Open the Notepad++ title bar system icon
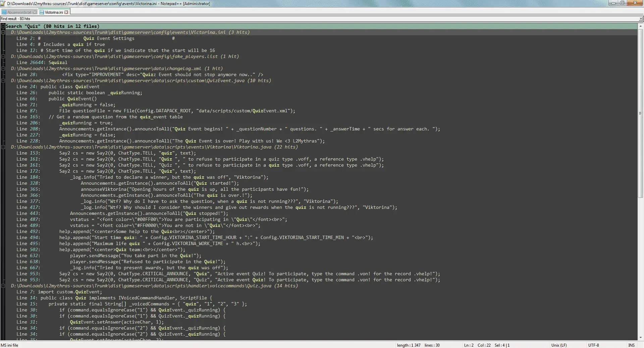Image resolution: width=644 pixels, height=348 pixels. coord(3,3)
